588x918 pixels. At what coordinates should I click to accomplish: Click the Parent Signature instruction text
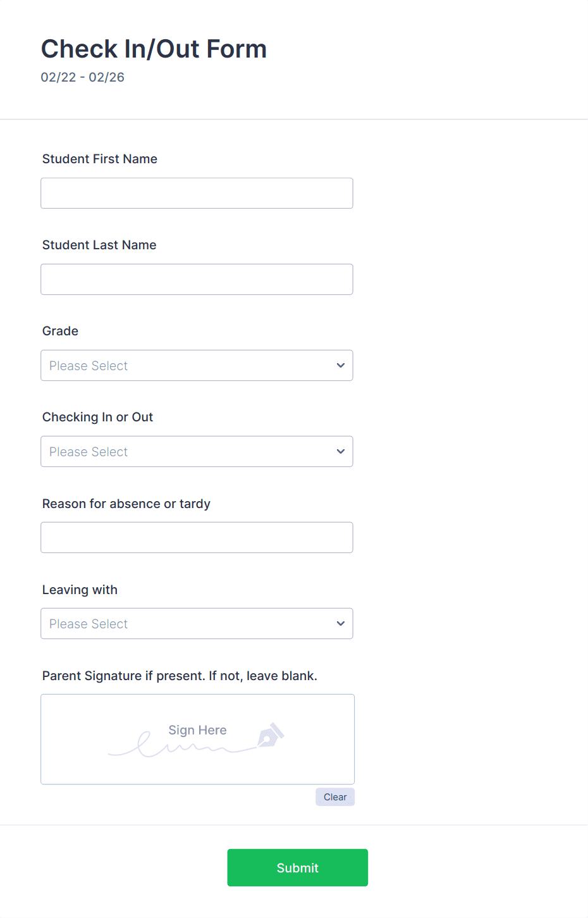point(180,675)
